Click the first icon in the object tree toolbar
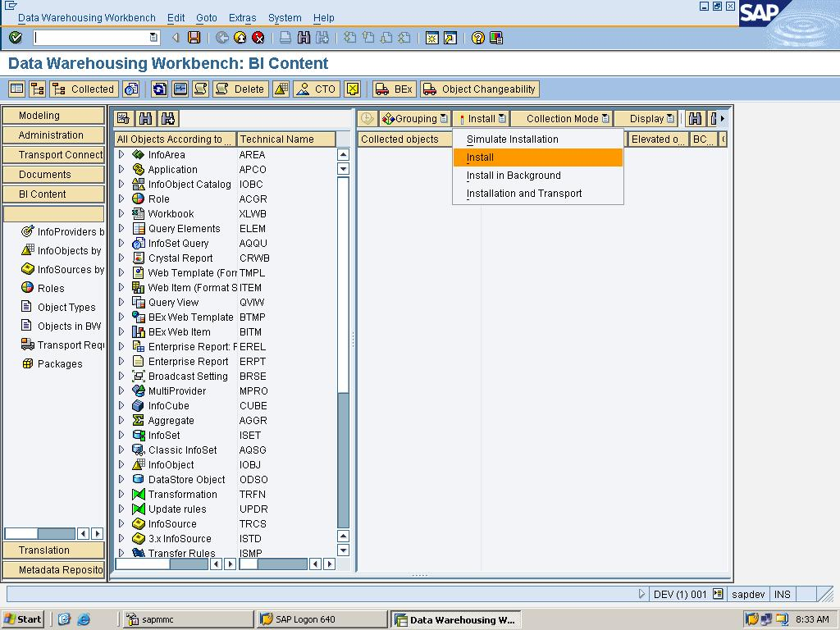This screenshot has height=630, width=840. (124, 118)
